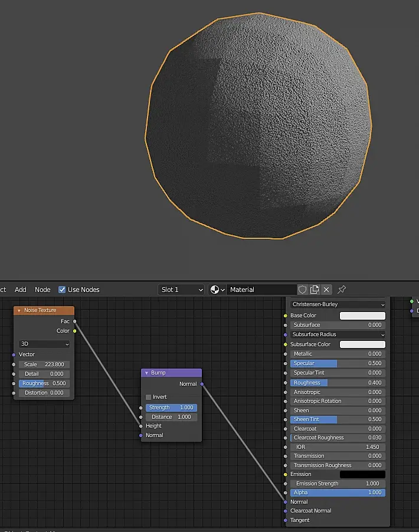This screenshot has height=532, width=419.
Task: Open the Christensen-Burley subsurface method dropdown
Action: click(x=338, y=304)
